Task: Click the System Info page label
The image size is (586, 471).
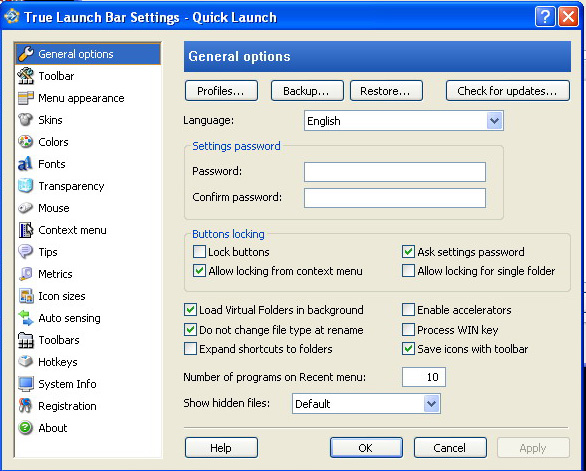Action: pos(67,384)
